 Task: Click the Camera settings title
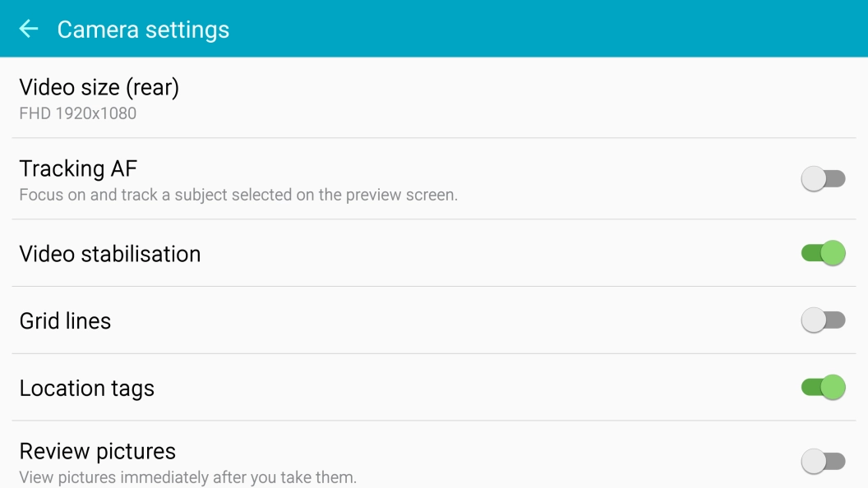pos(143,30)
